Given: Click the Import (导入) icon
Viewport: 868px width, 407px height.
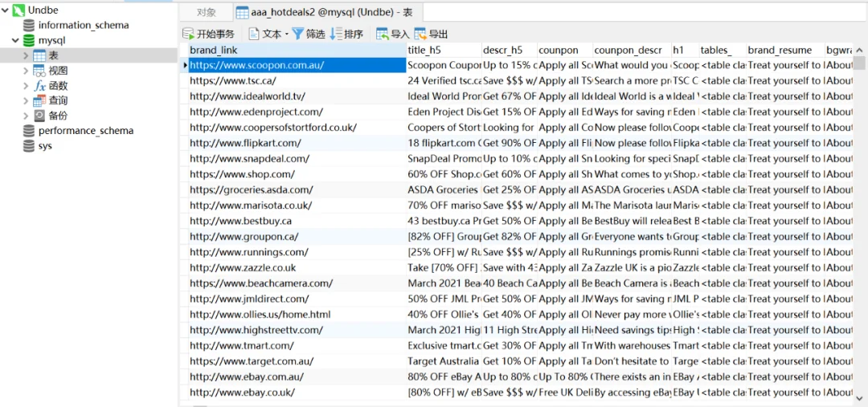Looking at the screenshot, I should [383, 34].
